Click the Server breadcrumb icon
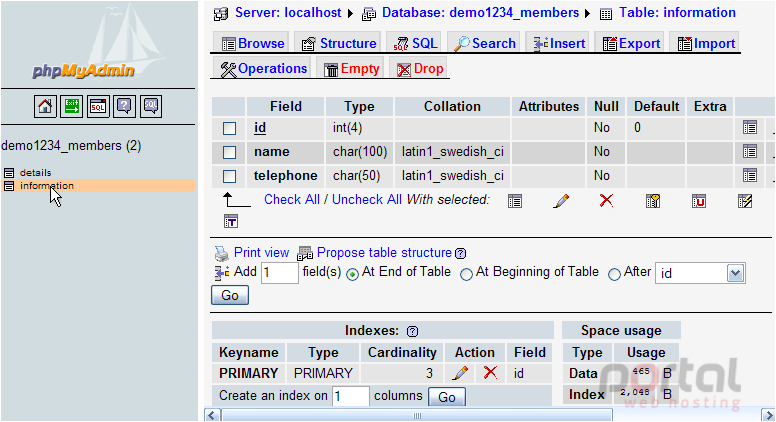Viewport: 776px width, 422px height. [221, 13]
